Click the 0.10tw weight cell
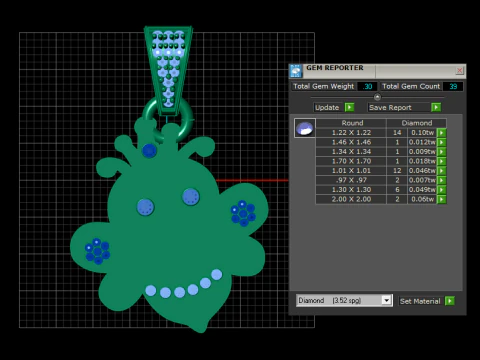The image size is (480, 360). 422,133
